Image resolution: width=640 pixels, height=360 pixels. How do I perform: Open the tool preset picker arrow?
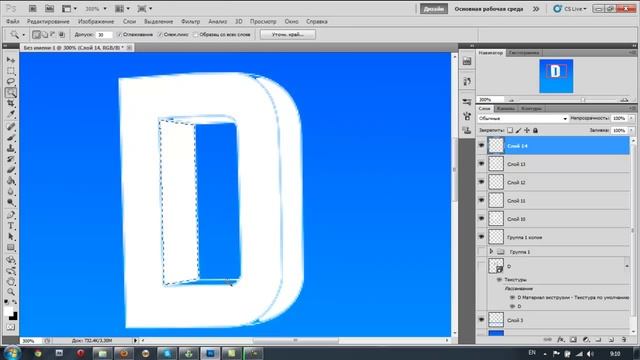click(x=23, y=35)
